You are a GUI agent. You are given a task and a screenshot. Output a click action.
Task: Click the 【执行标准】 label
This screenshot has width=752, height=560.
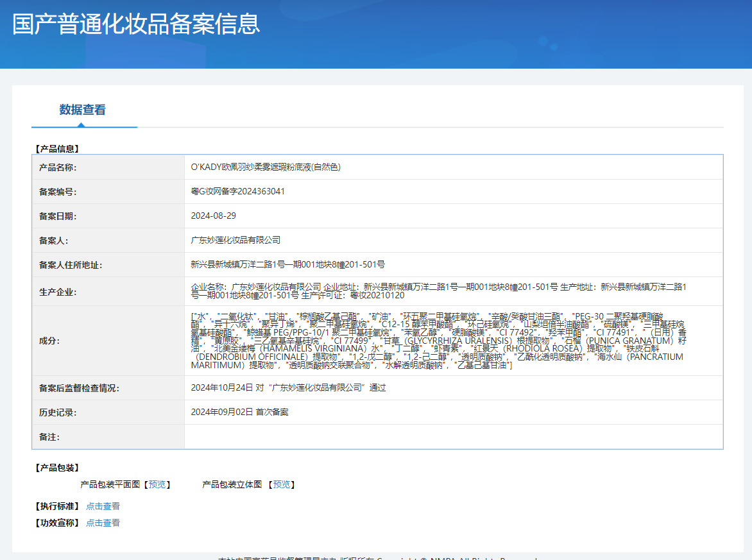(57, 506)
